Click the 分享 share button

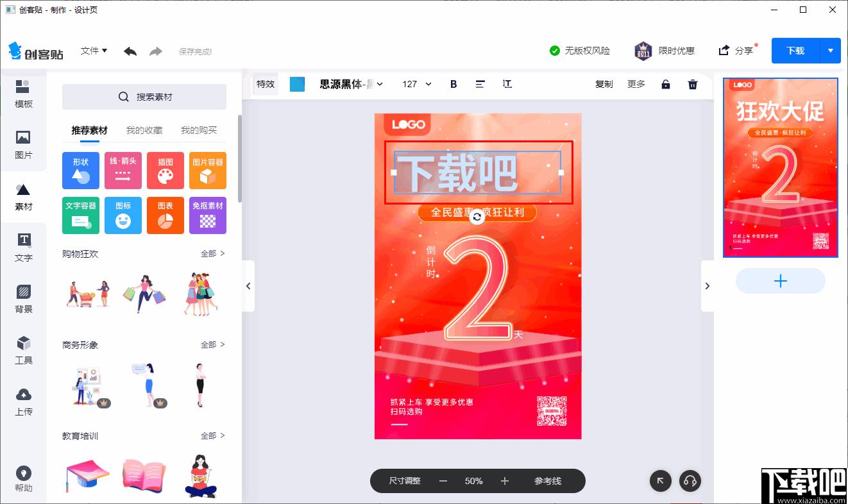click(x=736, y=51)
